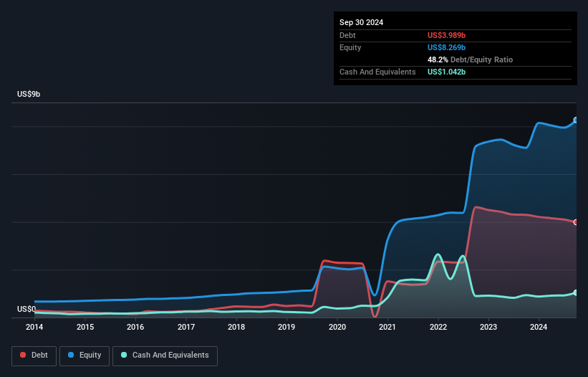
Task: Click the 2018 x-axis label
Action: 236,327
